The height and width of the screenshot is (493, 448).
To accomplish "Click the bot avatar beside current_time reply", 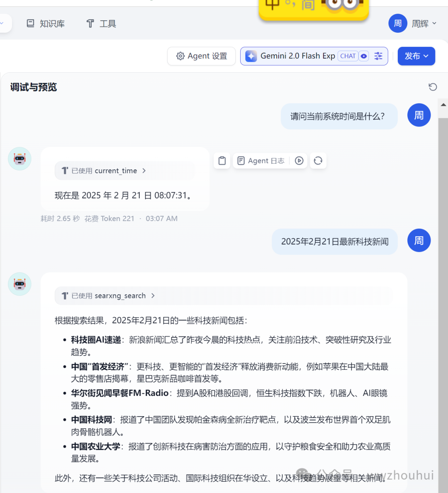I will (19, 159).
